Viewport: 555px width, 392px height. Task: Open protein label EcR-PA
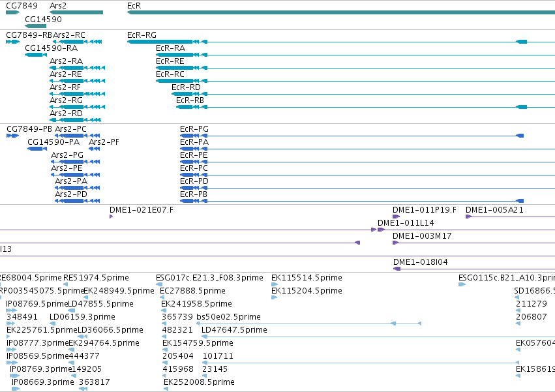click(194, 142)
